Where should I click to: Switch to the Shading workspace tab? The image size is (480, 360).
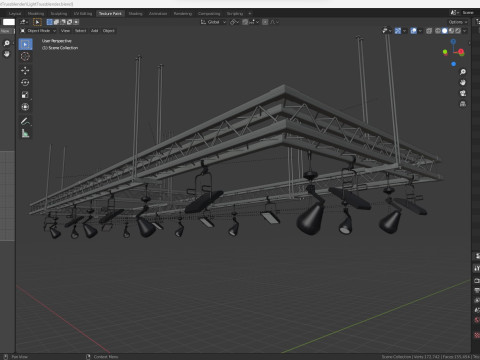(x=135, y=14)
